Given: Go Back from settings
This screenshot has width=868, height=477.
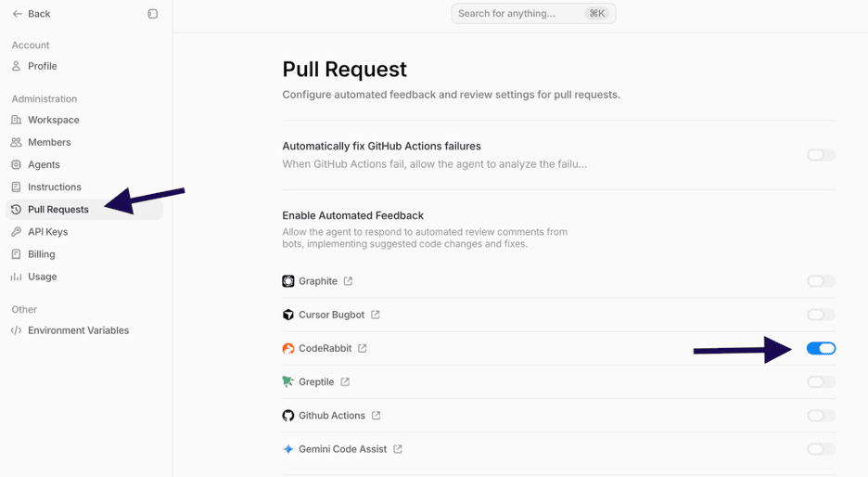Looking at the screenshot, I should (32, 14).
